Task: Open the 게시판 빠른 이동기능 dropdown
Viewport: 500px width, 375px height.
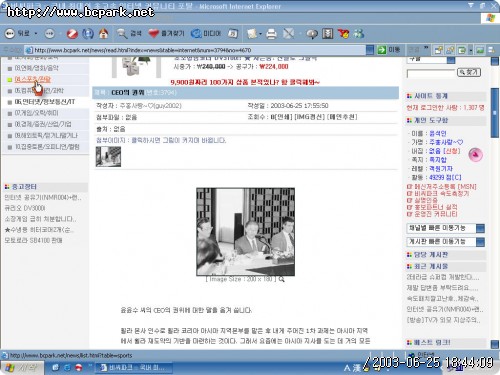Action: [x=480, y=242]
